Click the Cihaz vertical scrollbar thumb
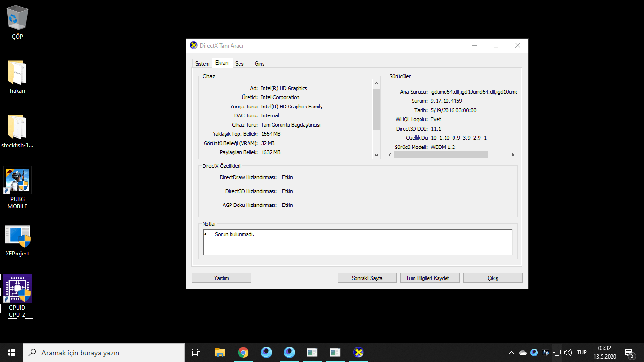 376,109
